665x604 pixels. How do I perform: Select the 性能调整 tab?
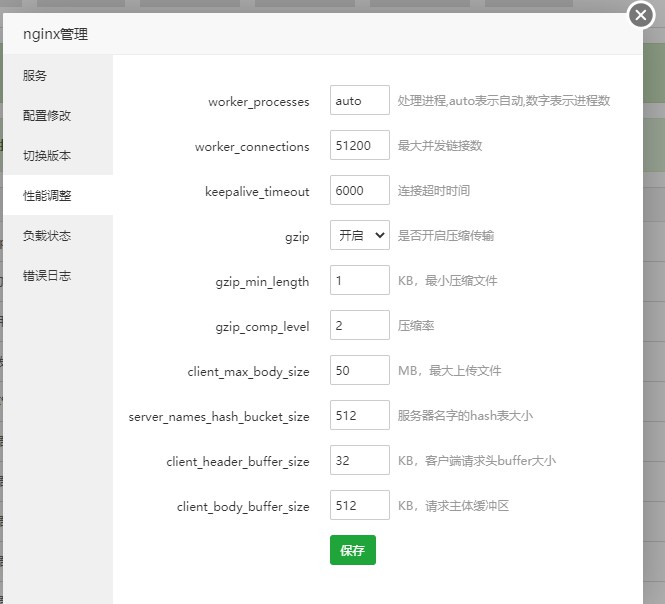pyautogui.click(x=58, y=195)
